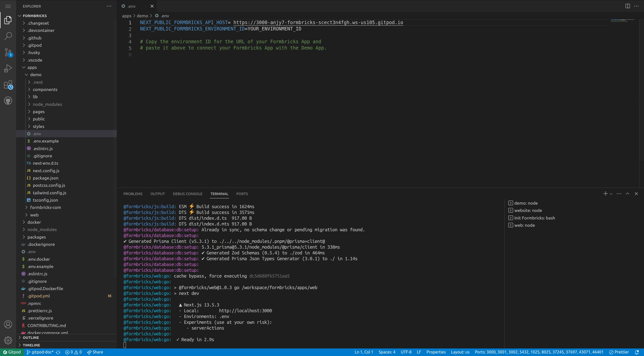This screenshot has height=356, width=644.
Task: Click Share in the status bar
Action: pyautogui.click(x=95, y=352)
